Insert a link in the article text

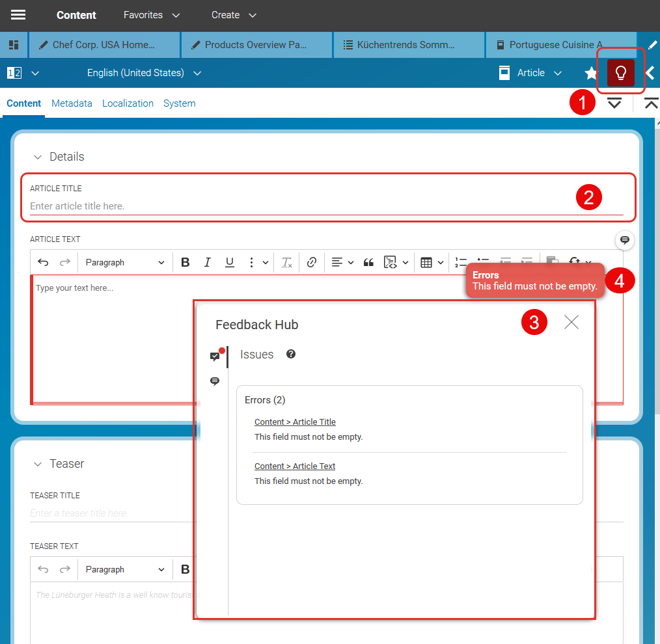click(x=311, y=262)
